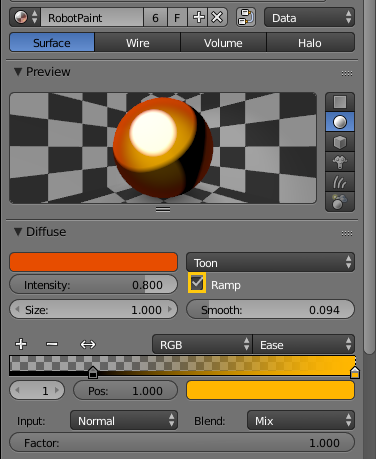Decrease Size value with left arrow
376x459 pixels.
pyautogui.click(x=17, y=309)
